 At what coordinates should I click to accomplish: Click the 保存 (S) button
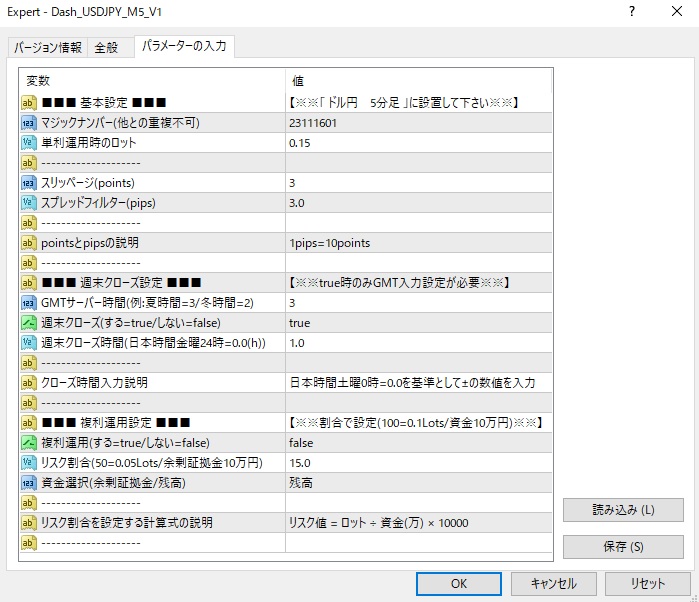point(623,547)
